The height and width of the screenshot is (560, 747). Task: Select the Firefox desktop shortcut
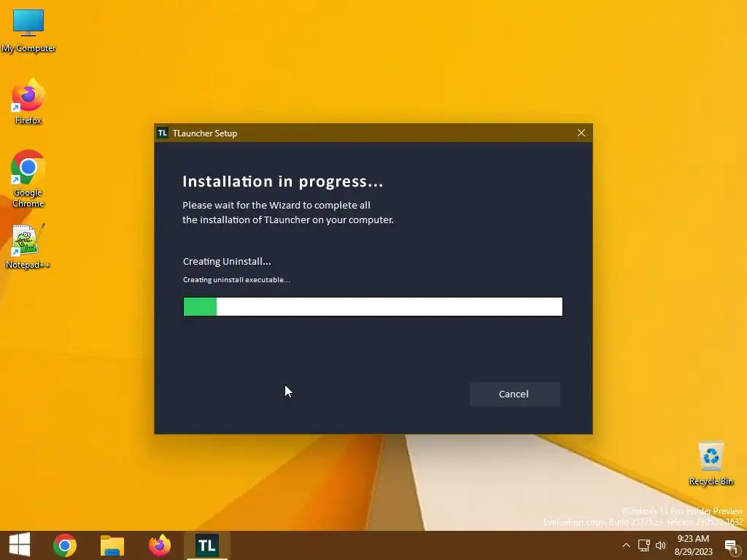click(x=28, y=102)
